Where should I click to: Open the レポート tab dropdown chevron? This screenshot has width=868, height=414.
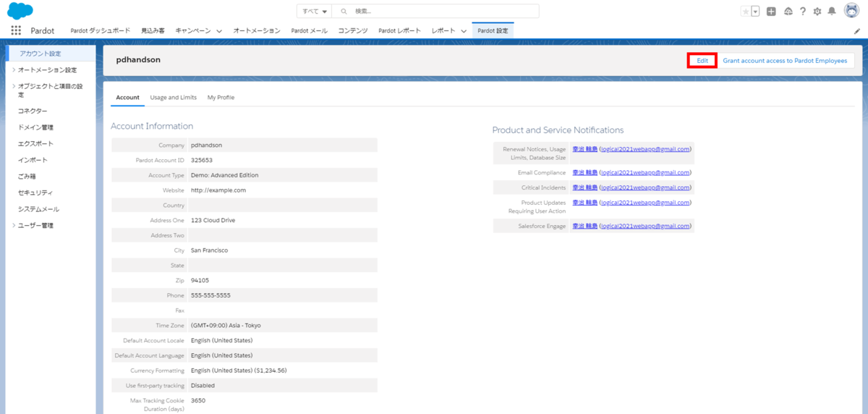coord(464,31)
